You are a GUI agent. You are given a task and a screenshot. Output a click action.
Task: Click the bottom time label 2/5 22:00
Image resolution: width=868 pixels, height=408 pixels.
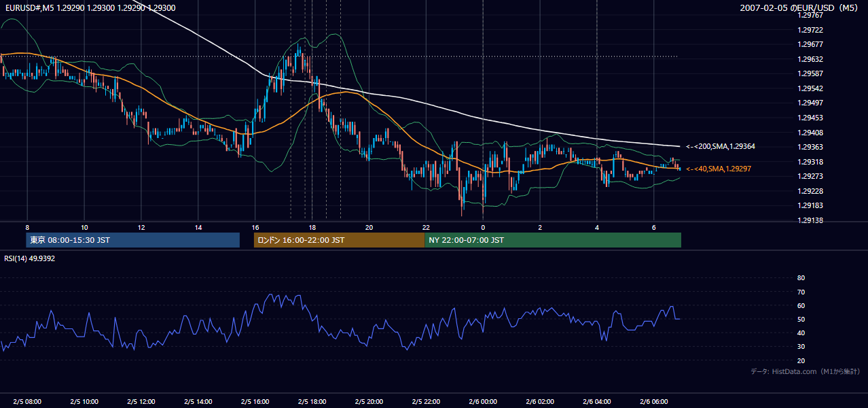[427, 402]
